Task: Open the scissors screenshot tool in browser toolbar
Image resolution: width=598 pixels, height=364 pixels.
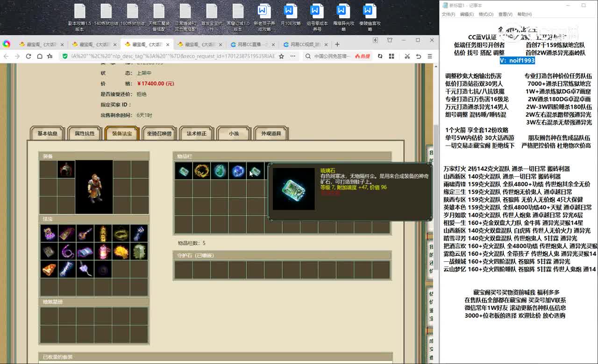Action: [x=407, y=56]
